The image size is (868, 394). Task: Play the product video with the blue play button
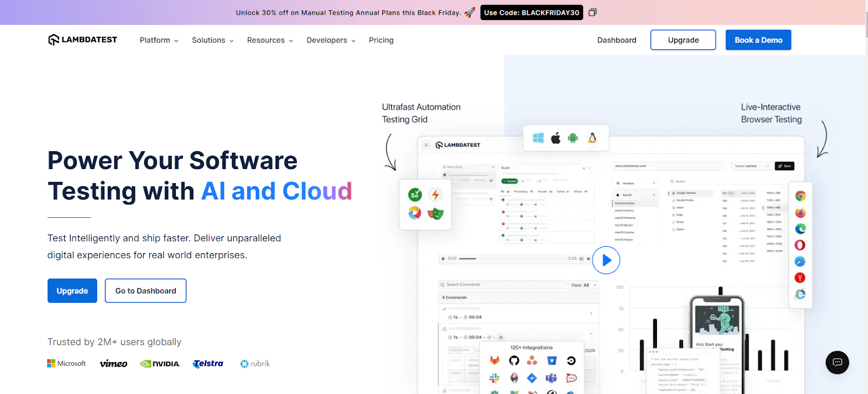tap(606, 261)
